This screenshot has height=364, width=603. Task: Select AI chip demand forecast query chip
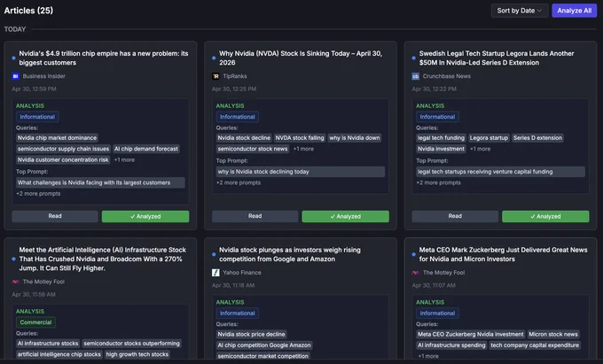coord(146,149)
